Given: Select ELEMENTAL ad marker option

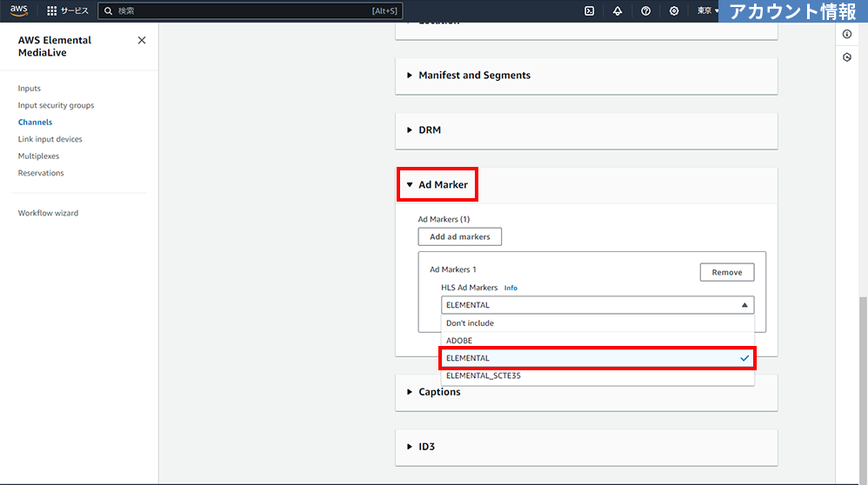Looking at the screenshot, I should tap(598, 358).
